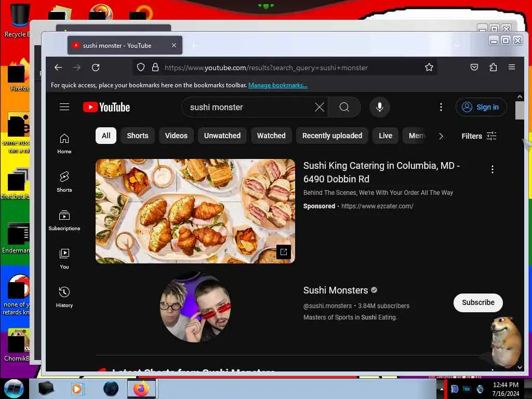The height and width of the screenshot is (399, 532).
Task: Close the sushi monster YouTube tab
Action: point(174,45)
